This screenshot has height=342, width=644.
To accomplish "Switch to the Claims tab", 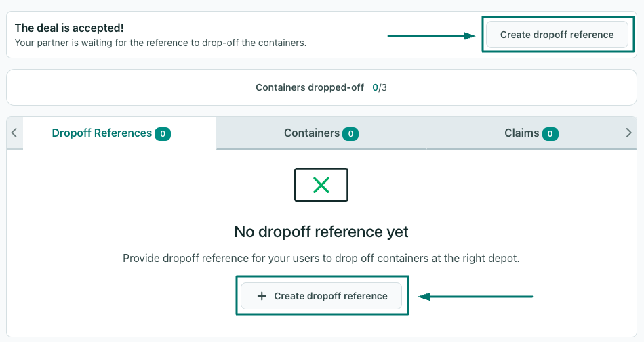I will point(531,133).
